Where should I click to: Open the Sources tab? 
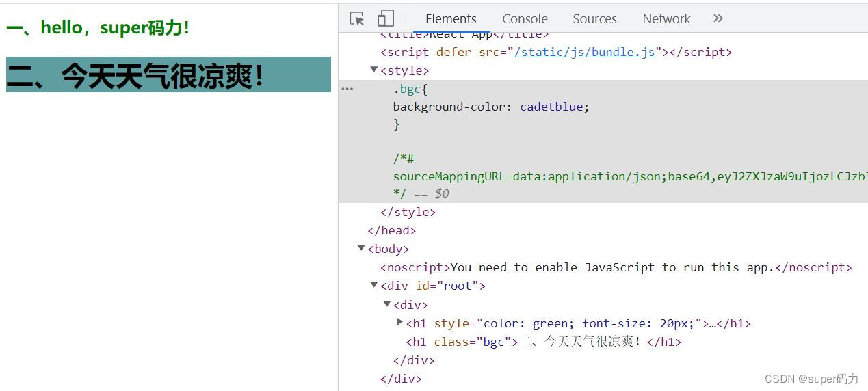594,19
